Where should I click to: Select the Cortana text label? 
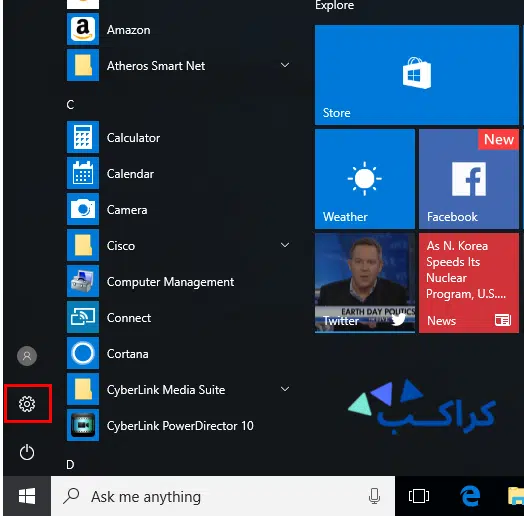point(128,354)
